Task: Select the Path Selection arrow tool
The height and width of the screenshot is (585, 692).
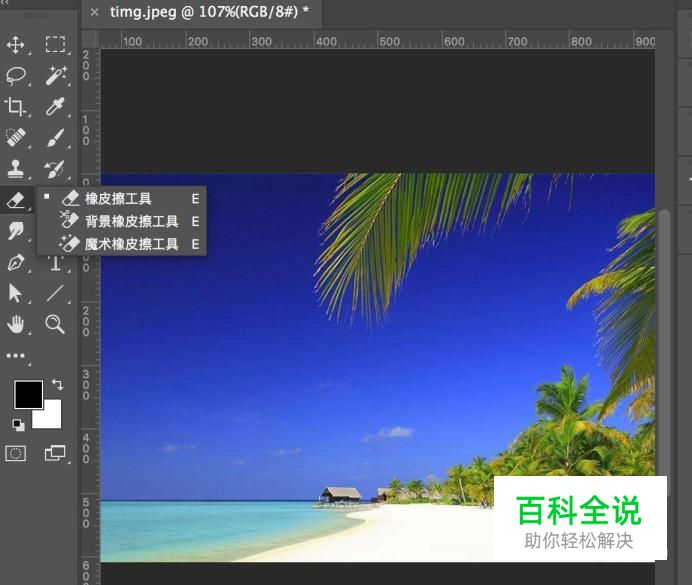Action: [15, 293]
